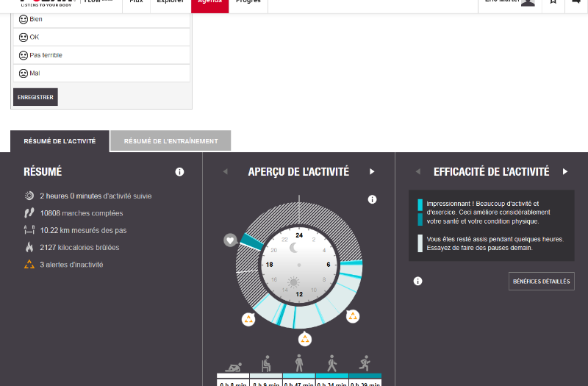Click the running person activity icon
Viewport: 588px width, 386px height.
pos(364,363)
